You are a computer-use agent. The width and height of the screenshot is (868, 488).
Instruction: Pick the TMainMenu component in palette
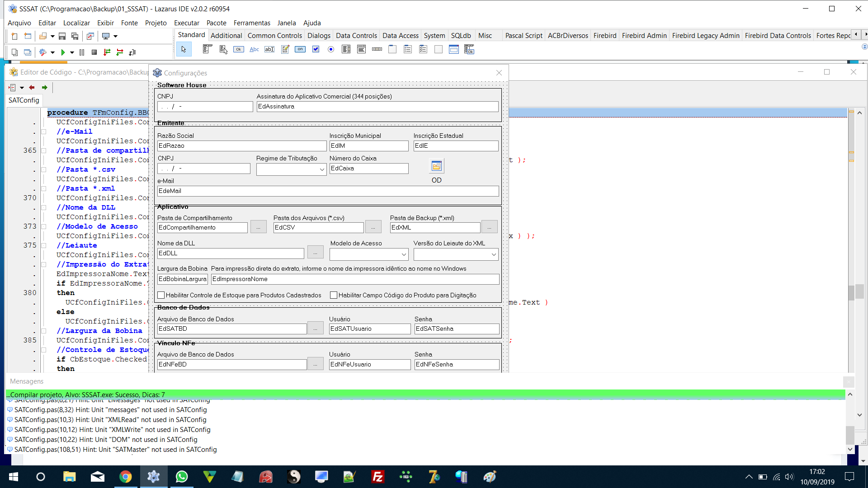pyautogui.click(x=208, y=49)
